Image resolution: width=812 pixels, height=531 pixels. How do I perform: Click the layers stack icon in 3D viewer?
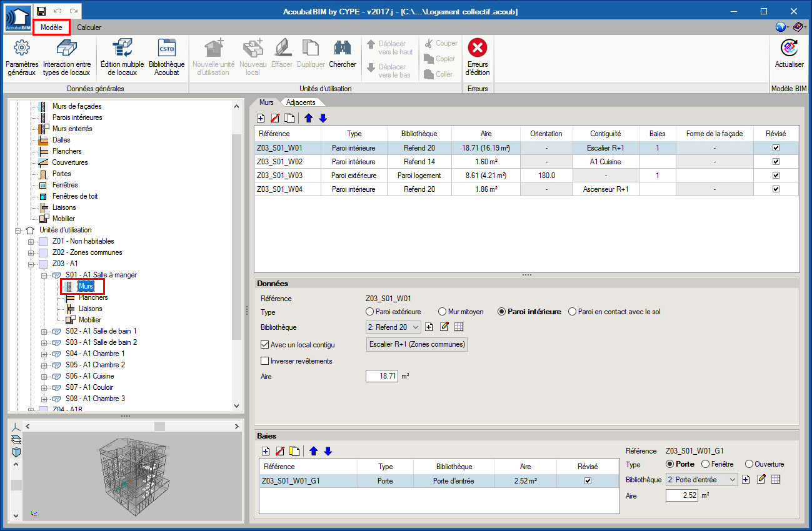click(16, 439)
